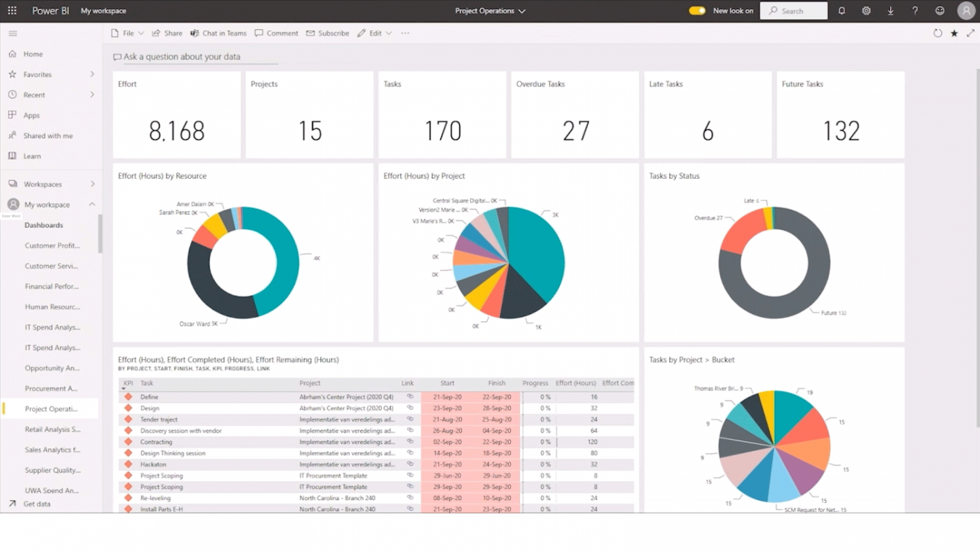Expand the Workspaces section chevron
Viewport: 980px width, 551px height.
[x=91, y=183]
